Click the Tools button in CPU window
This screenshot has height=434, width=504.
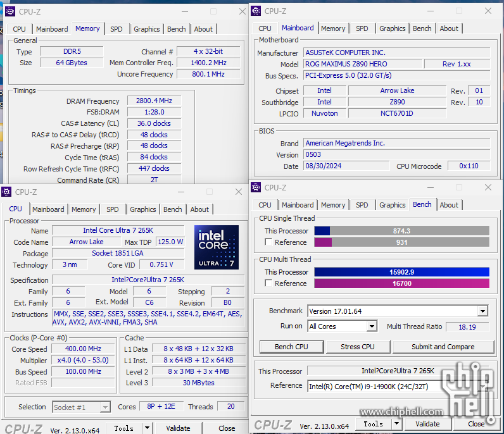pos(123,428)
